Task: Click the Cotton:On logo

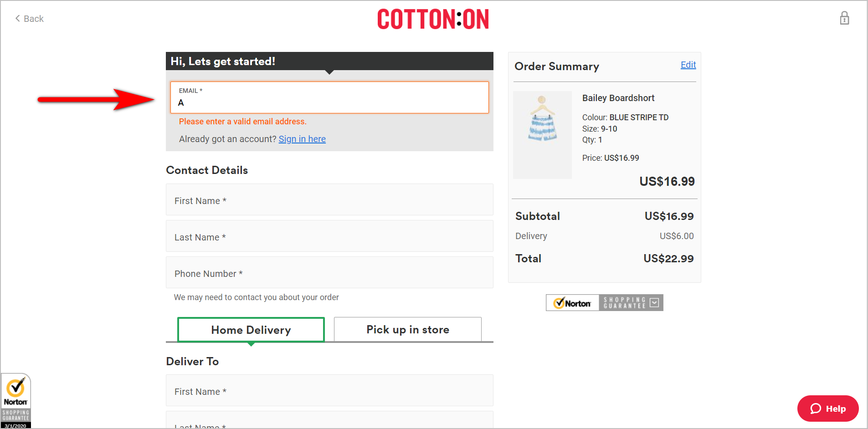Action: (x=433, y=19)
